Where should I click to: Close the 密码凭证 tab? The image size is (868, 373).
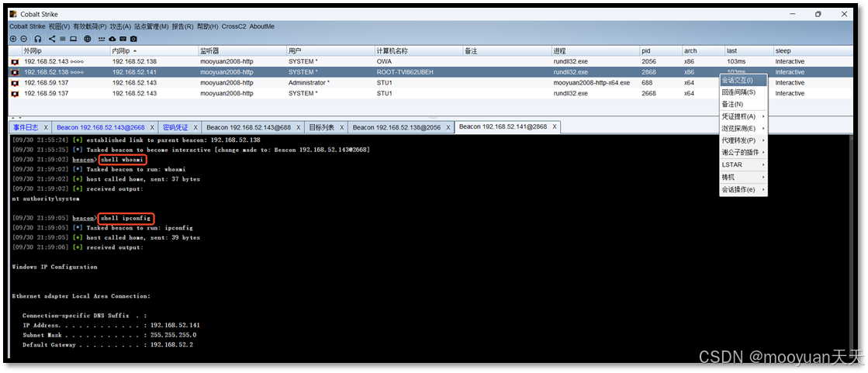pyautogui.click(x=195, y=127)
